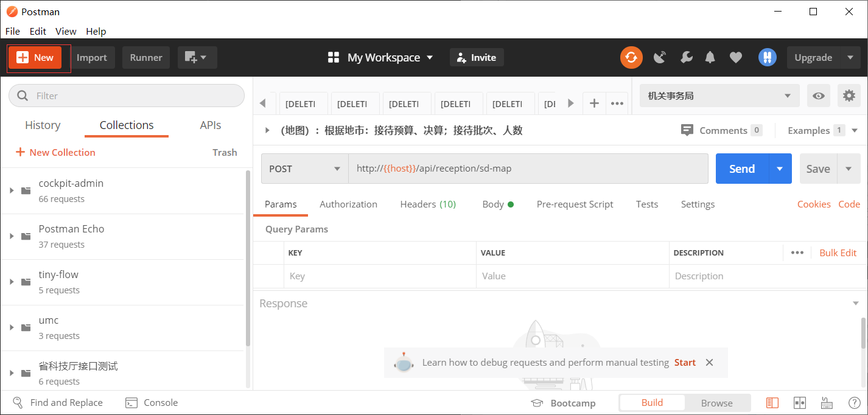Expand the umc collection

pyautogui.click(x=12, y=327)
